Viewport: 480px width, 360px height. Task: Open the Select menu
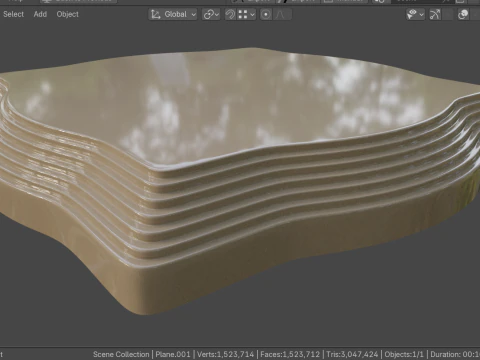click(13, 14)
